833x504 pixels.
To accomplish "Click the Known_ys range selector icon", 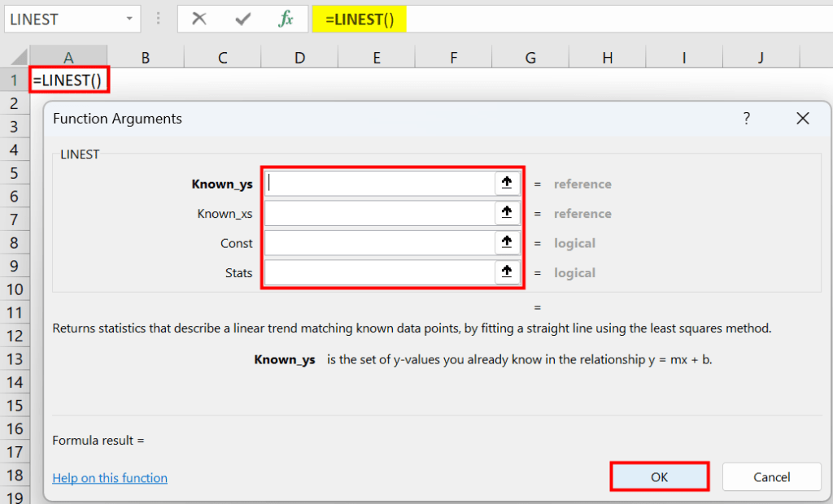I will 506,183.
